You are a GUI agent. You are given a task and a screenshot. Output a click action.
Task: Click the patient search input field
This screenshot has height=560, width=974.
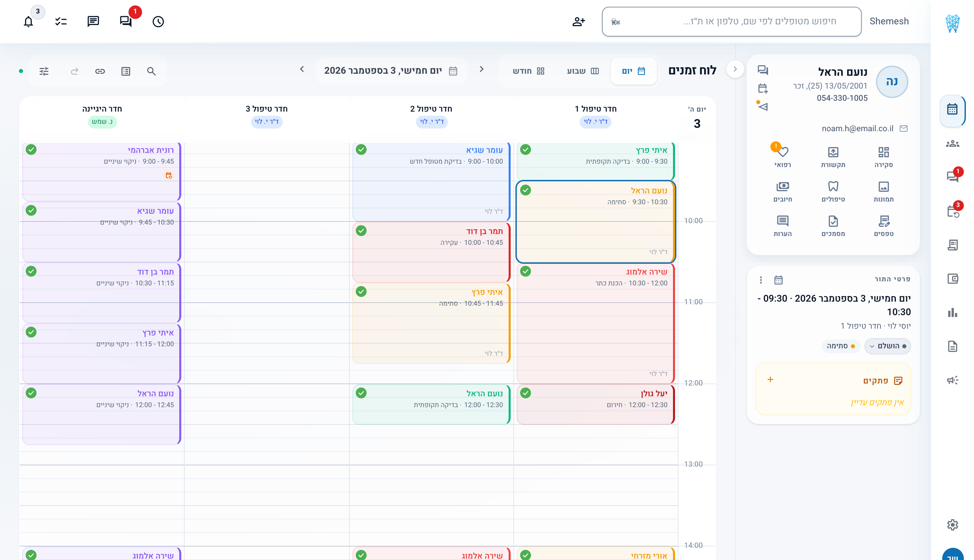[732, 22]
